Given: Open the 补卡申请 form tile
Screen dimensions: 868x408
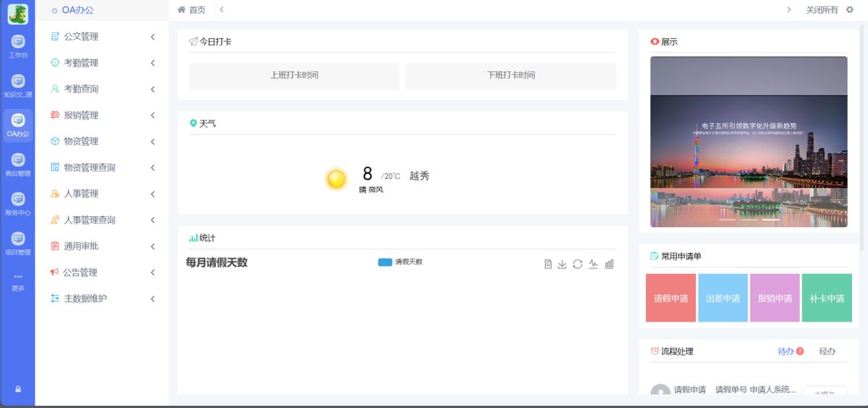Looking at the screenshot, I should (x=827, y=298).
